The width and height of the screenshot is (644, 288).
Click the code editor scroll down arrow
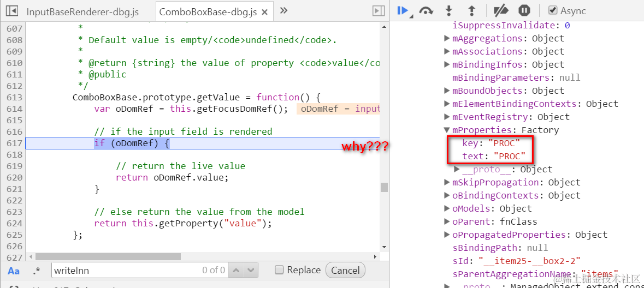coord(384,248)
